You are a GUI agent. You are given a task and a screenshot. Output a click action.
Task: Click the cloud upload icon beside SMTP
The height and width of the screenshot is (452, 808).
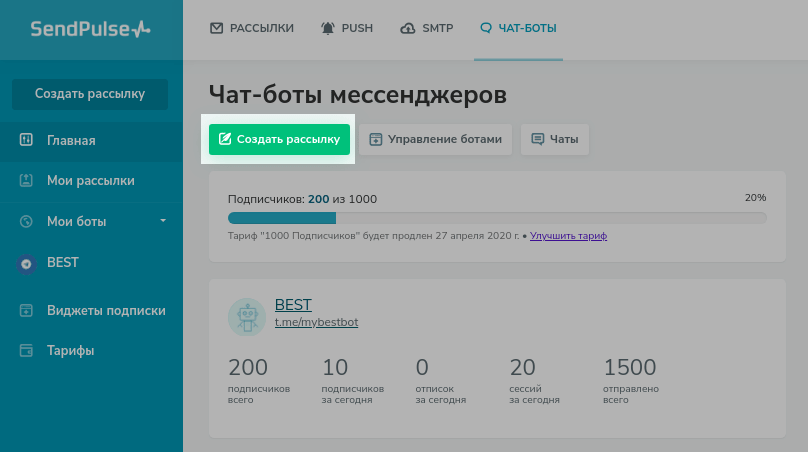[x=408, y=28]
